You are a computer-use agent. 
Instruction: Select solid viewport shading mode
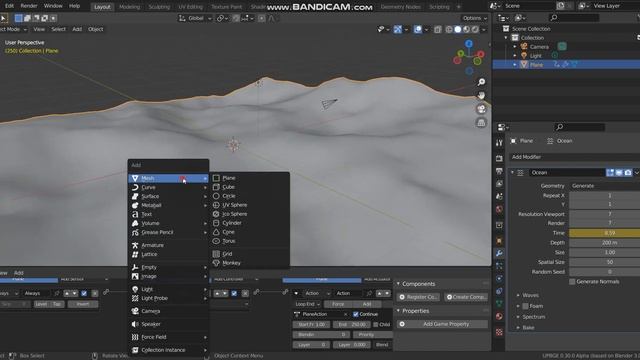coord(458,29)
